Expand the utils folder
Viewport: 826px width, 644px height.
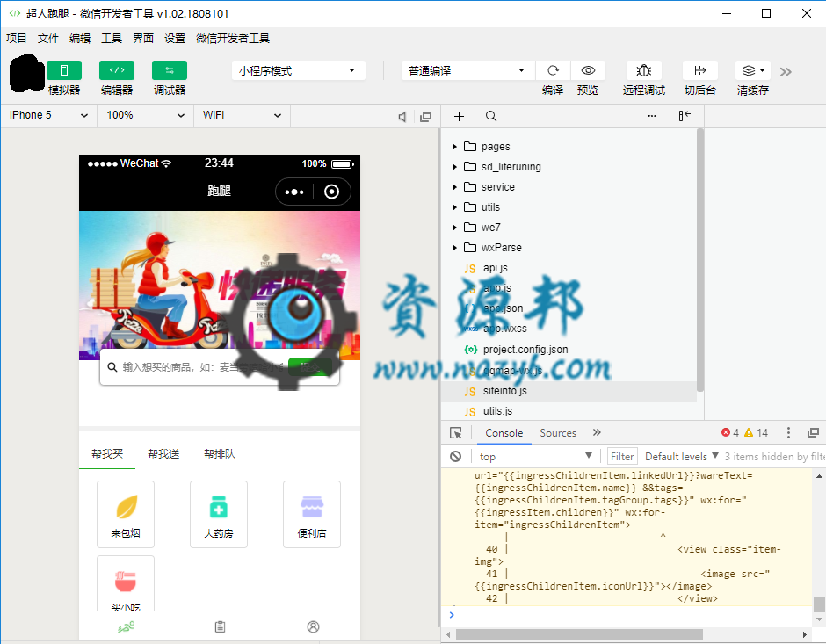[x=454, y=207]
